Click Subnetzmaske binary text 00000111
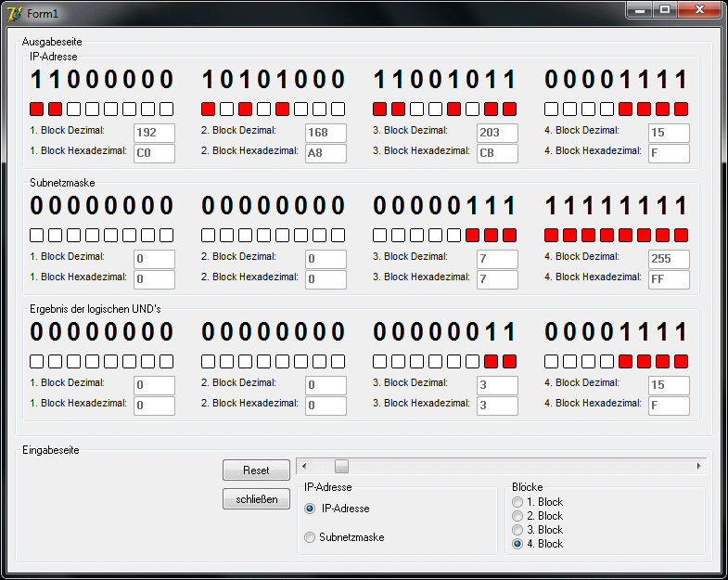728x580 pixels. point(445,205)
